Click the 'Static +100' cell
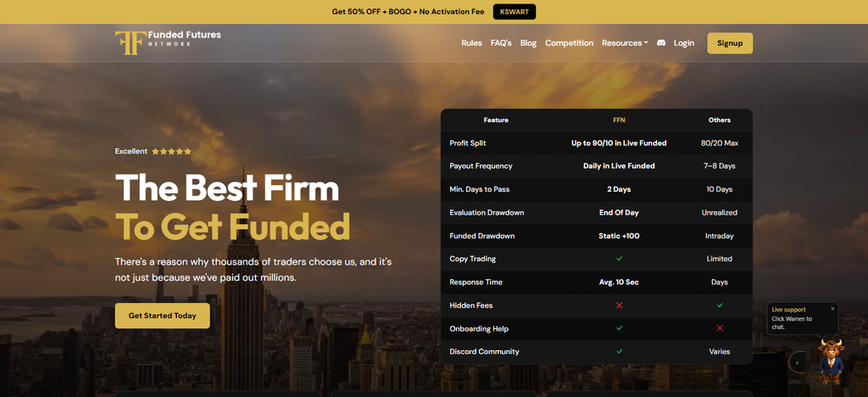The height and width of the screenshot is (397, 868). click(x=619, y=236)
